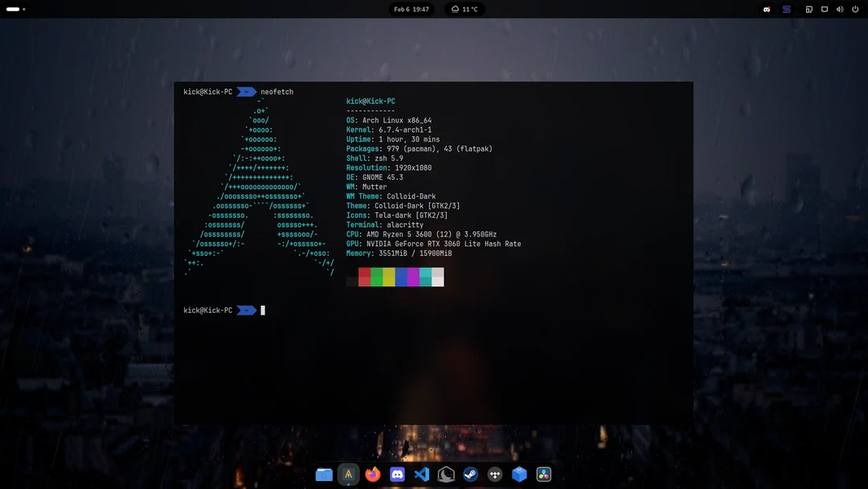Viewport: 868px width, 489px height.
Task: Click the dotted app grid icon in the dock
Action: pyautogui.click(x=493, y=475)
